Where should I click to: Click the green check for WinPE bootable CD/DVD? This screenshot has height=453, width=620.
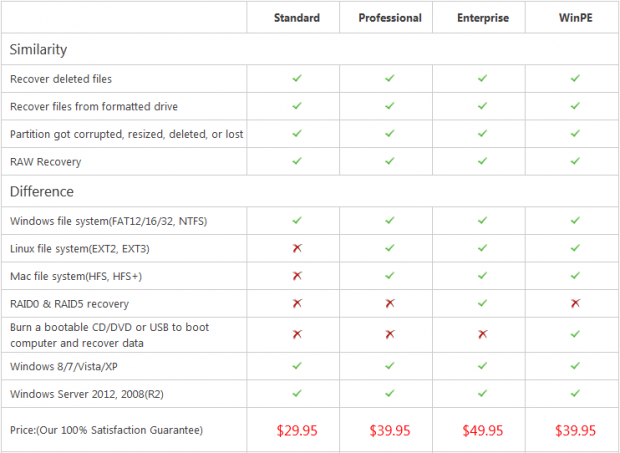pyautogui.click(x=575, y=334)
